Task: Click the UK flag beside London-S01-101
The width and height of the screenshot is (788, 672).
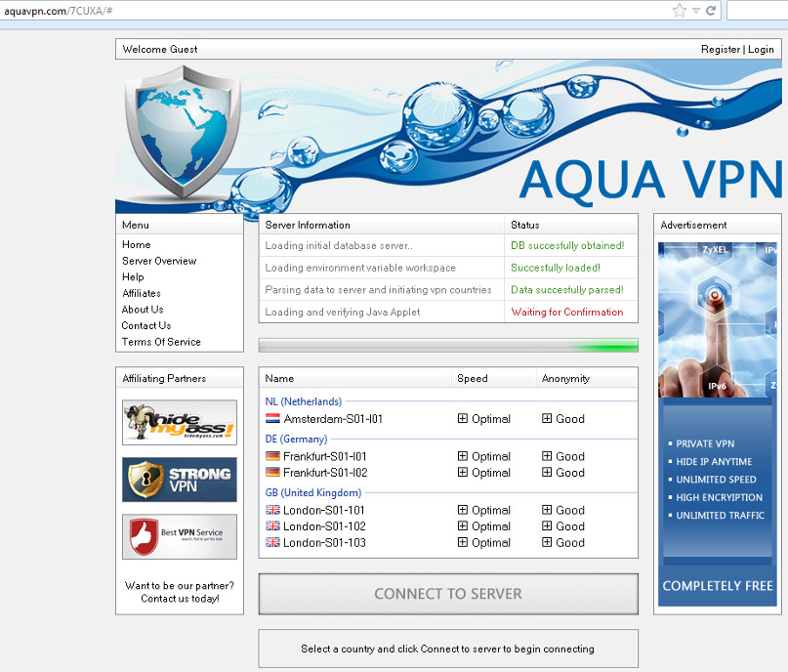Action: (272, 510)
